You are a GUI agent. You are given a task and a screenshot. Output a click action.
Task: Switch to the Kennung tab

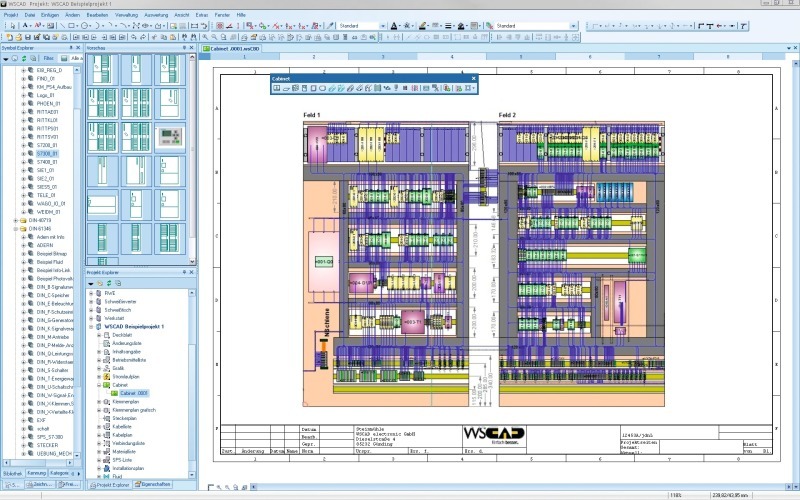coord(36,473)
